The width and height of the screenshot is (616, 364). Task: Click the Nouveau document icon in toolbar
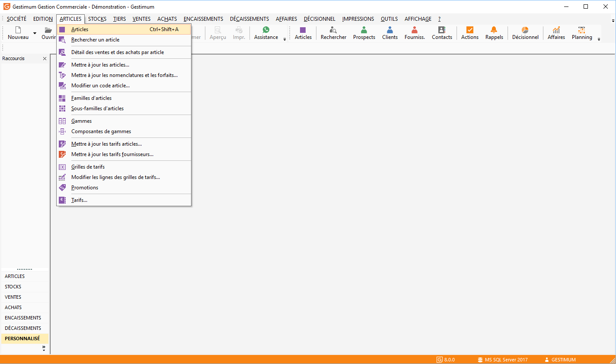[x=18, y=30]
